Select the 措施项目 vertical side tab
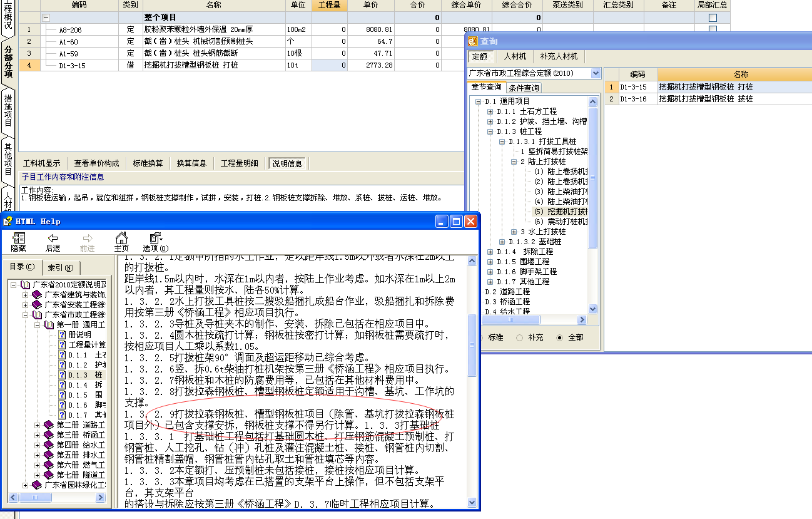 [x=8, y=111]
